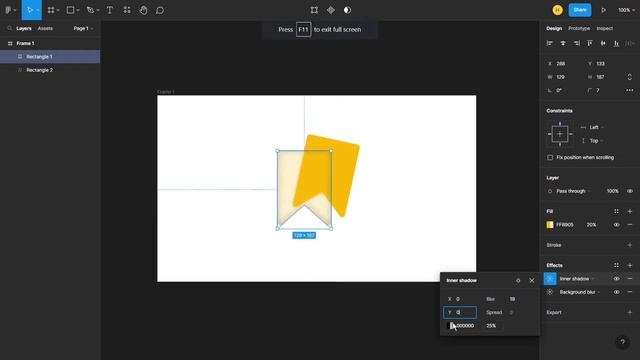Viewport: 640px width, 360px height.
Task: Remove the FFB905 fill with minus
Action: [630, 225]
